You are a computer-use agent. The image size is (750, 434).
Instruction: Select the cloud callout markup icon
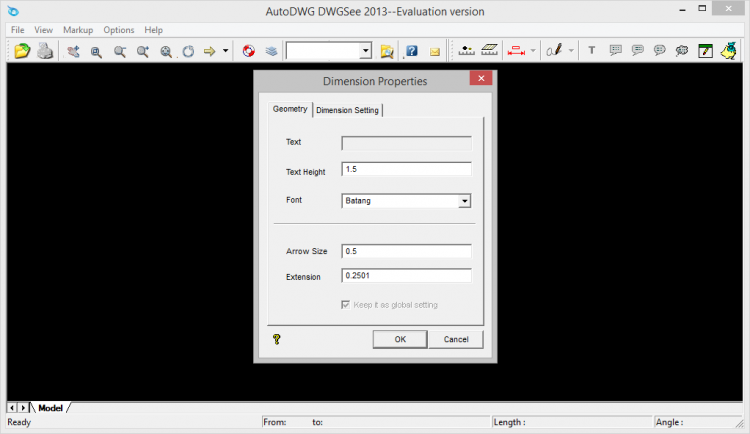682,50
